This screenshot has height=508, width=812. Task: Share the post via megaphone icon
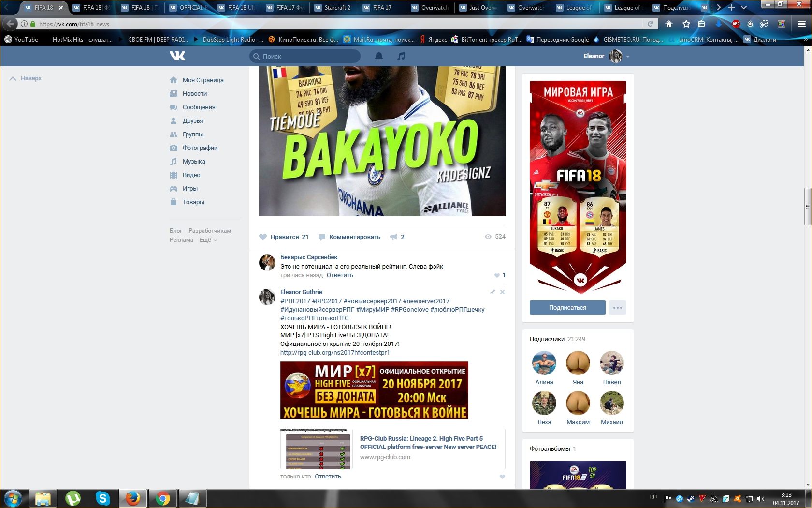click(x=393, y=237)
